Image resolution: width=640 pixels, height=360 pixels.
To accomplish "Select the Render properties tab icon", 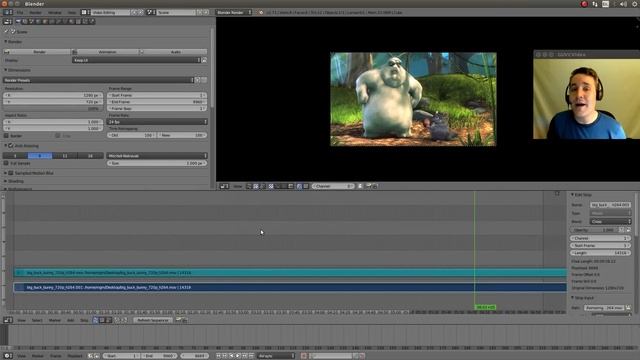I will (18, 21).
